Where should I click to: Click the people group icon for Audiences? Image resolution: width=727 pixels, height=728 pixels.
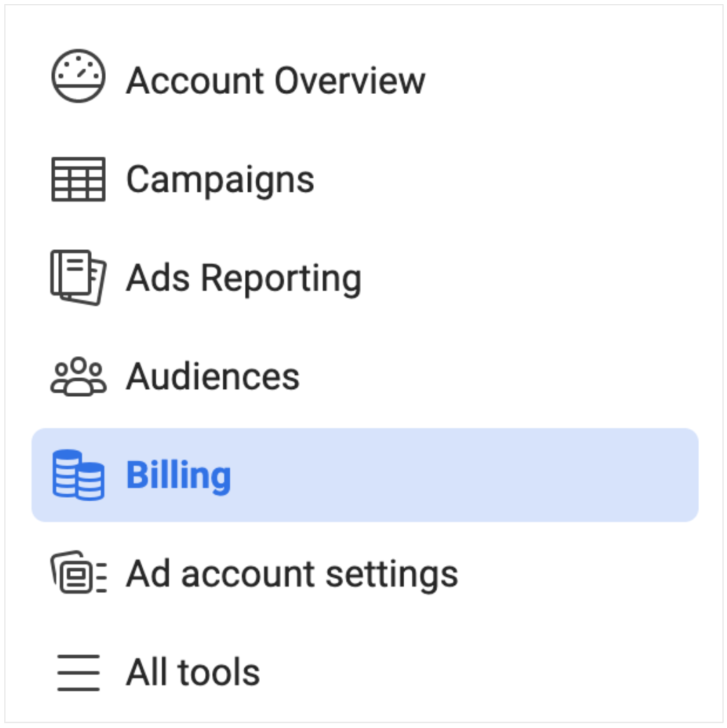78,377
